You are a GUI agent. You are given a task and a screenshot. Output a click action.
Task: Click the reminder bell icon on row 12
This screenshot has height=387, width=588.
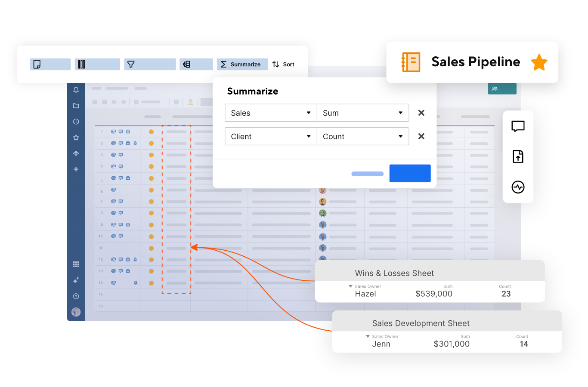135,259
